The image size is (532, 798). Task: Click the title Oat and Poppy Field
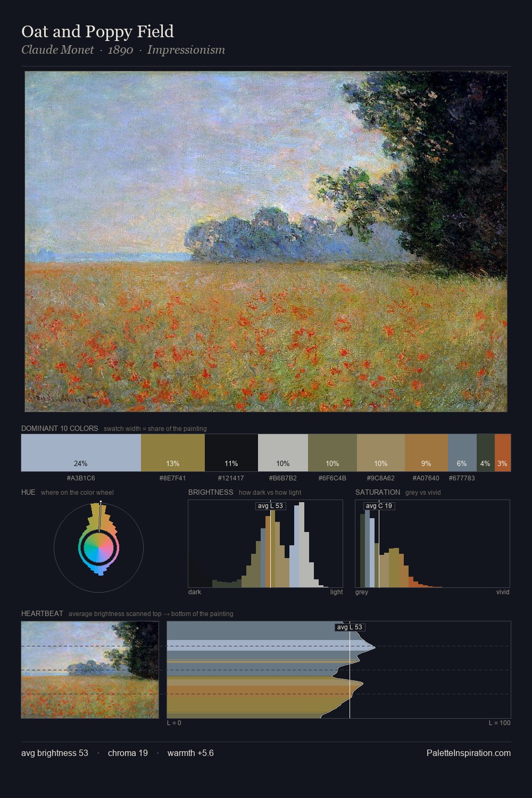98,31
